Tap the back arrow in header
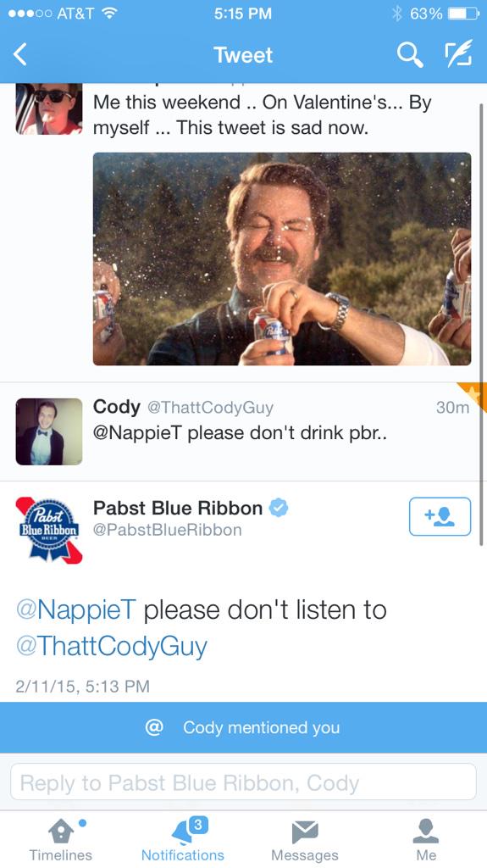This screenshot has height=868, width=487. tap(20, 55)
